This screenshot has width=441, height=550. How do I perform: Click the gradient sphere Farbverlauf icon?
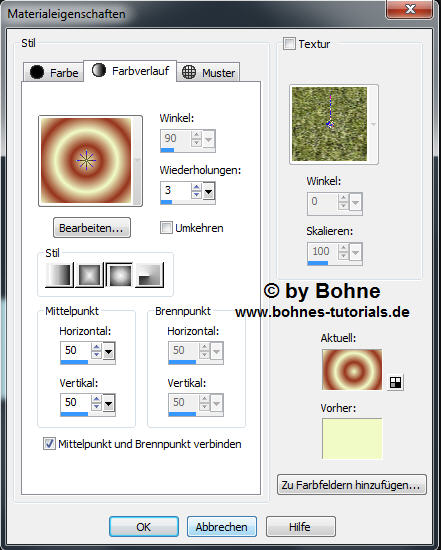(x=99, y=70)
